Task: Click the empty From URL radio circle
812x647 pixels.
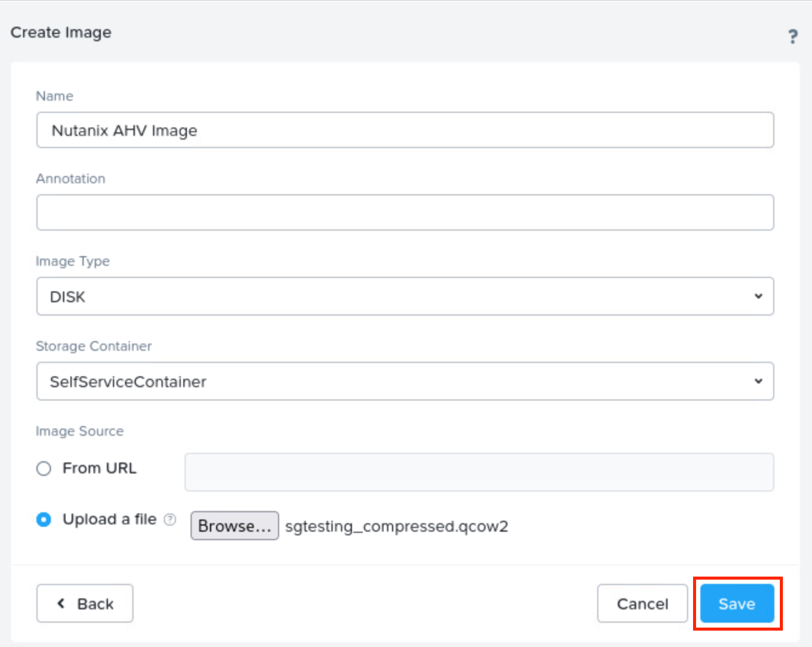Action: (43, 468)
